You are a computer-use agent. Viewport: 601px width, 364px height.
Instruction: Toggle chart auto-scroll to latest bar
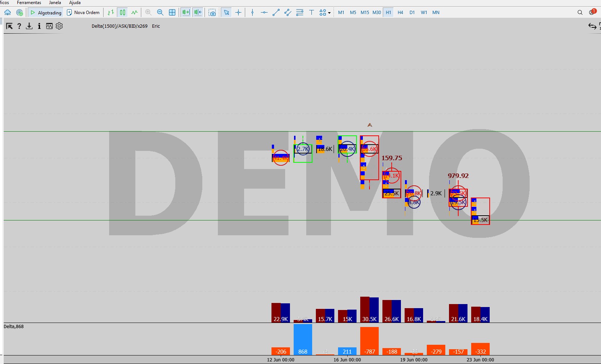(186, 13)
